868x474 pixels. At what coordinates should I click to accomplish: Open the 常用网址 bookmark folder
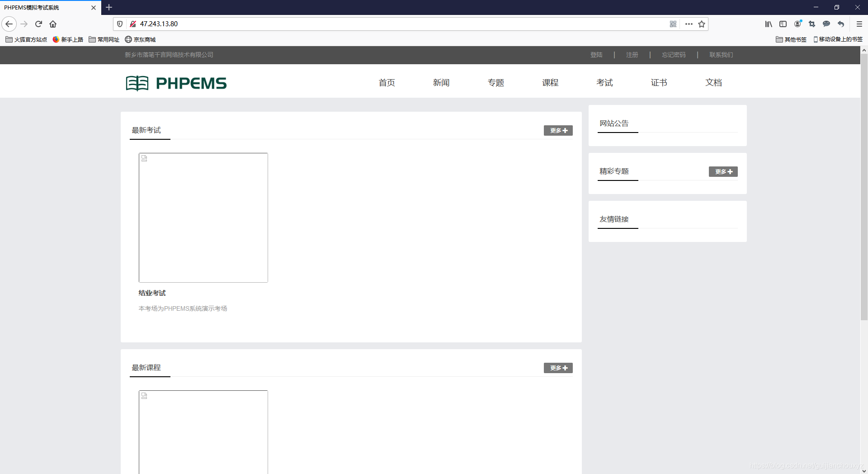[x=104, y=39]
